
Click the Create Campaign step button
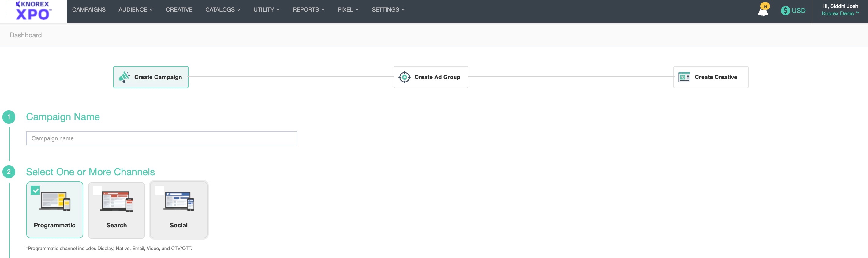tap(151, 77)
